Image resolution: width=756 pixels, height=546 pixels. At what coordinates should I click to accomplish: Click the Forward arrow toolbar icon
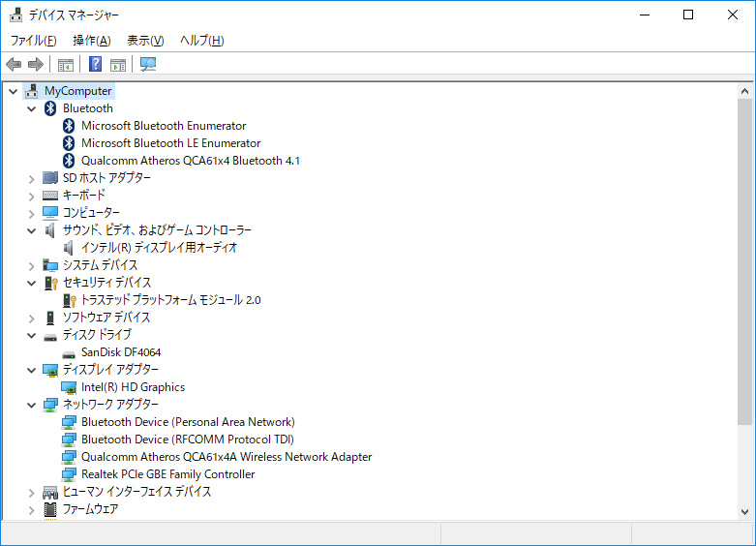coord(36,64)
